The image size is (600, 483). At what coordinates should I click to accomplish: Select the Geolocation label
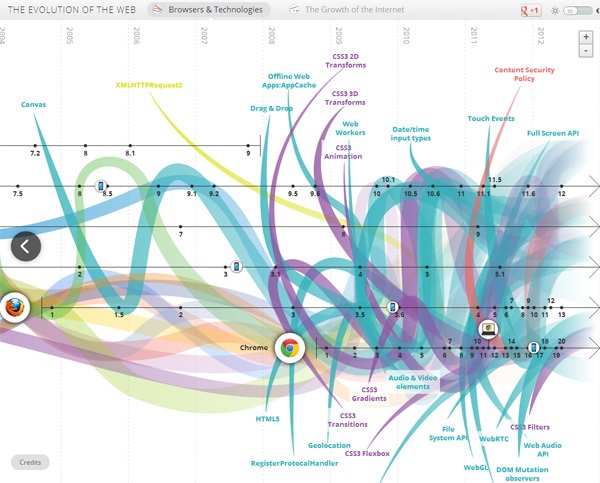[x=329, y=445]
